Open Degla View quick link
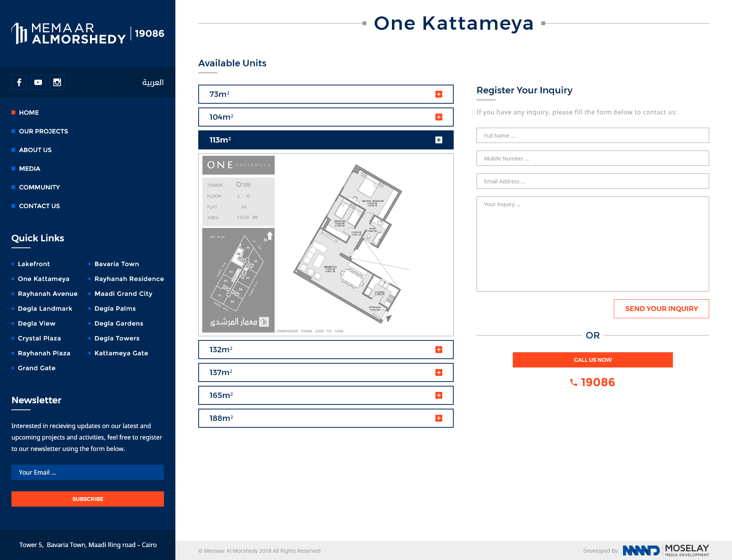Image resolution: width=732 pixels, height=560 pixels. tap(37, 323)
